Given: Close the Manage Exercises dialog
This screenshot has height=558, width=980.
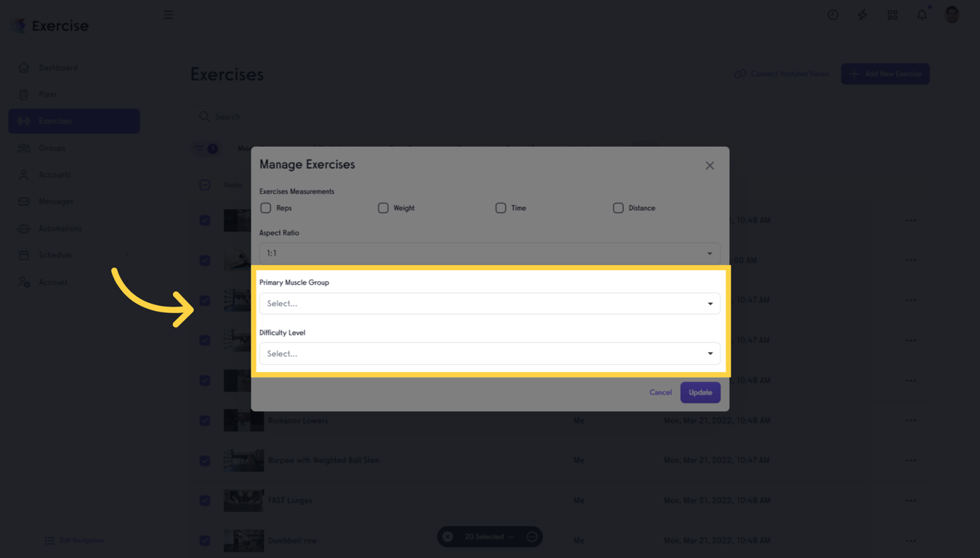Looking at the screenshot, I should 710,166.
